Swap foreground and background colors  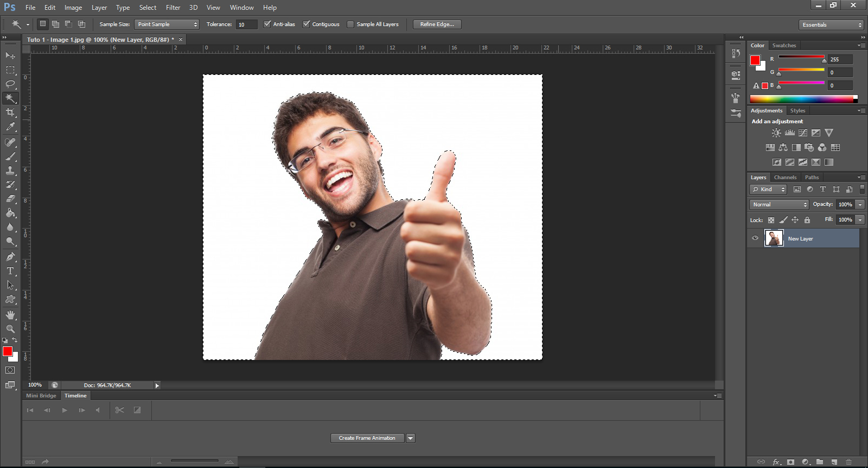click(x=15, y=340)
